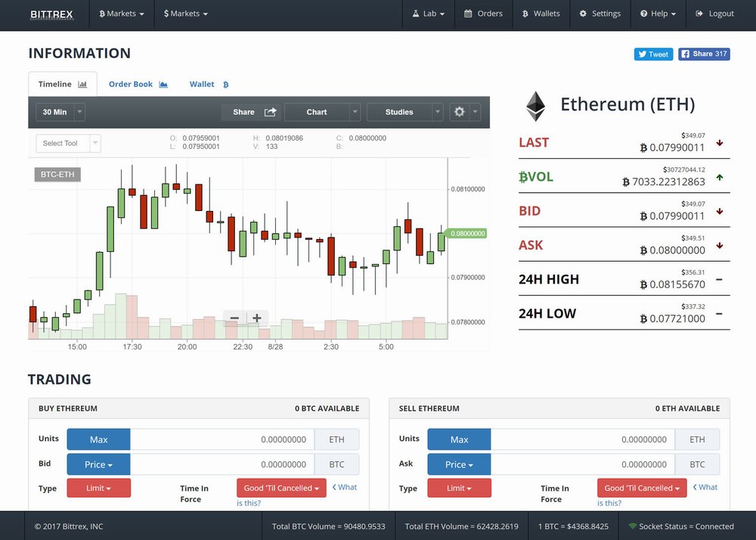Click Max button in Sell Ethereum panel

pos(459,439)
